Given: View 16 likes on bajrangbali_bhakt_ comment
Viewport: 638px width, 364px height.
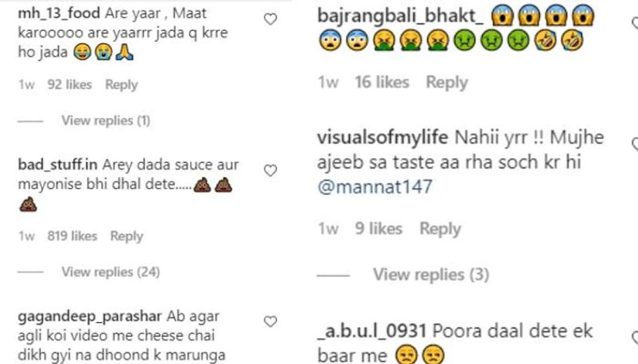Looking at the screenshot, I should click(382, 82).
